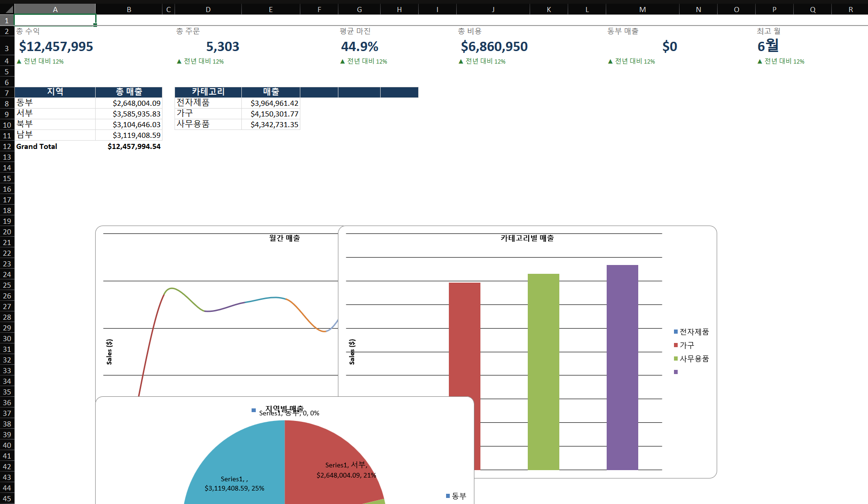Image resolution: width=868 pixels, height=504 pixels.
Task: Click the purple bar in category chart
Action: [622, 367]
